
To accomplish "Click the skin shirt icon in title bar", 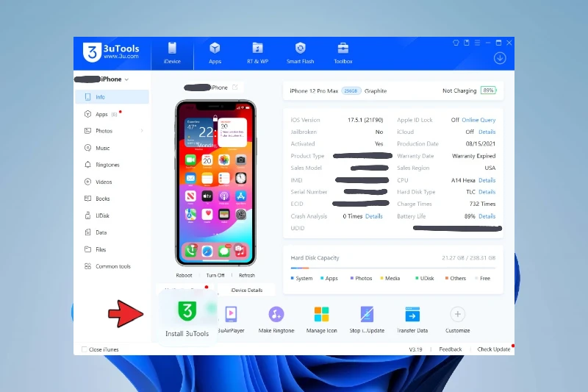I will (x=456, y=43).
